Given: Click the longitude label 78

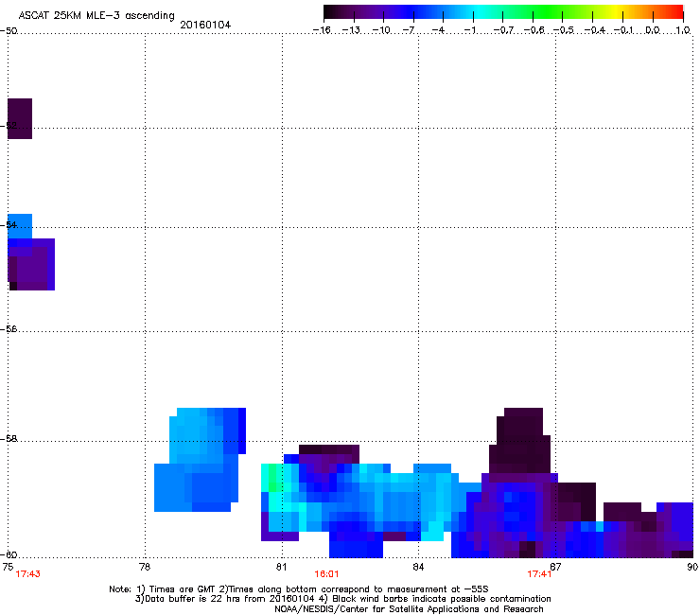Looking at the screenshot, I should point(145,567).
